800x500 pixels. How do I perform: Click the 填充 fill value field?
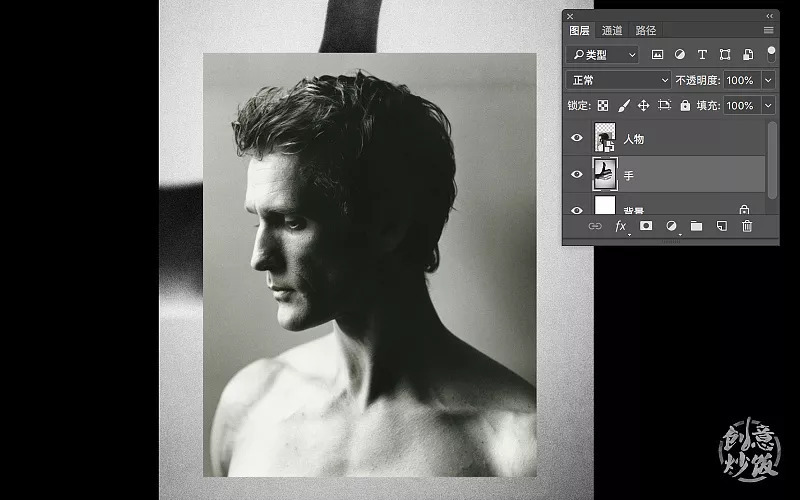[x=740, y=105]
